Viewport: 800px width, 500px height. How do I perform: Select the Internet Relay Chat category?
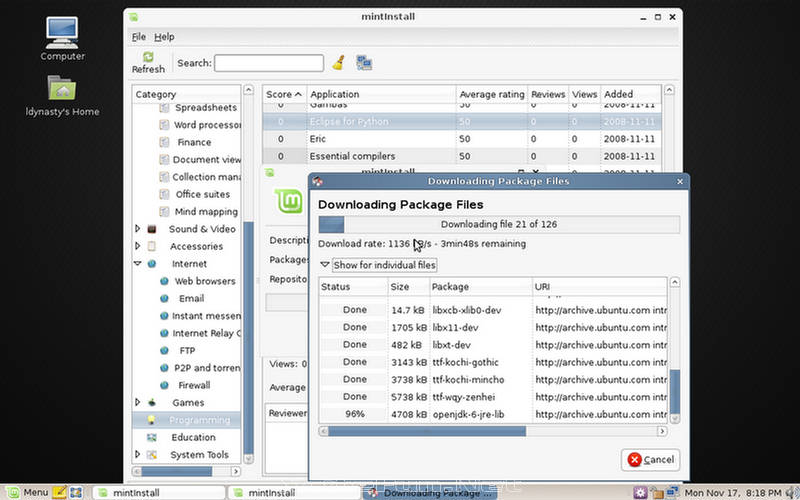pyautogui.click(x=207, y=333)
